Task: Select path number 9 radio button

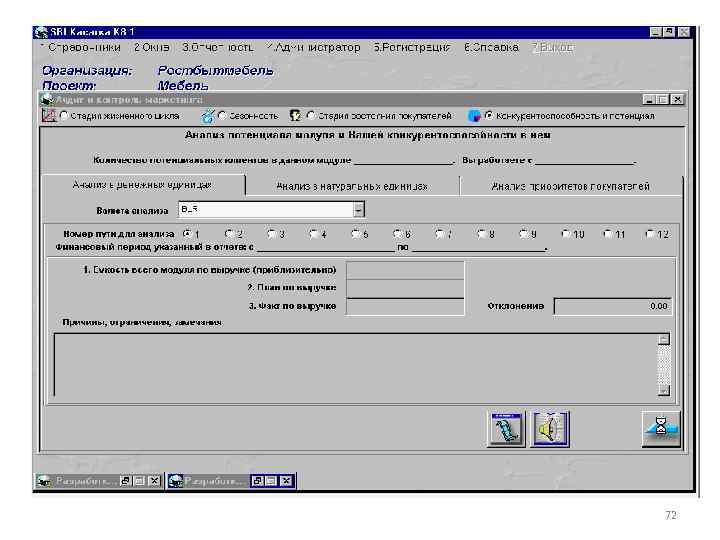Action: point(523,234)
